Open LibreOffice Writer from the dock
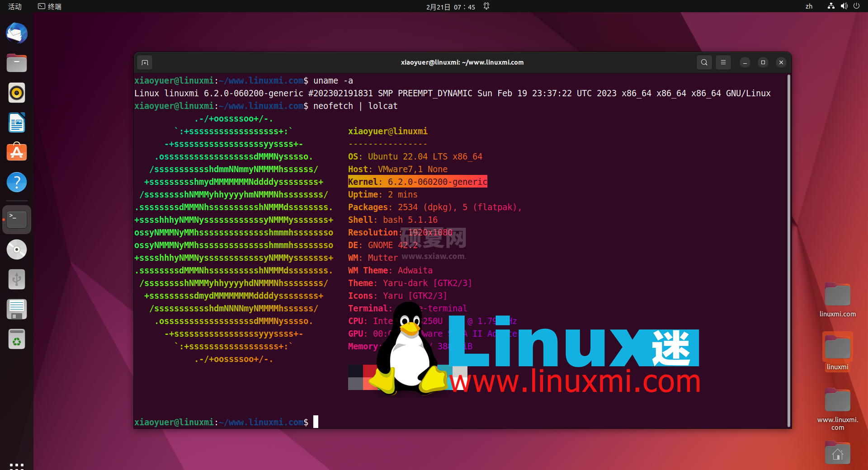The height and width of the screenshot is (470, 868). pos(17,123)
